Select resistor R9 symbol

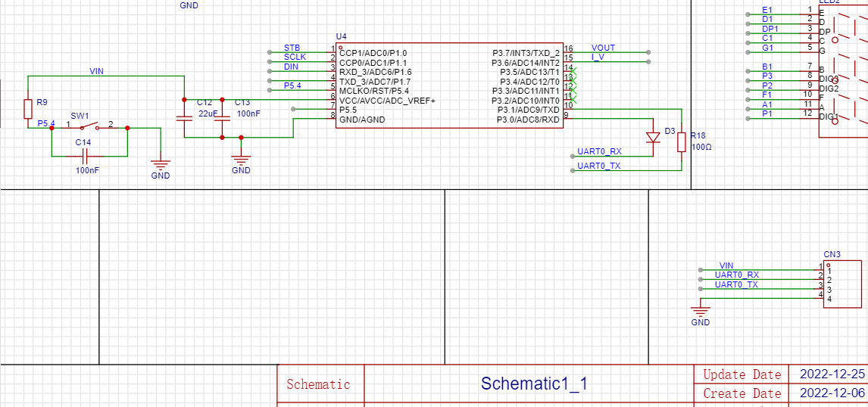click(x=28, y=109)
